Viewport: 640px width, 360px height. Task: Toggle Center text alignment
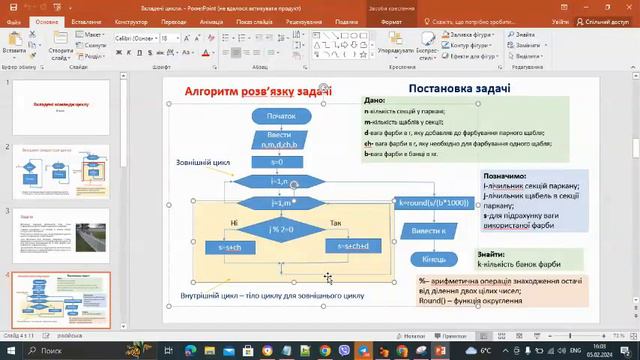pos(236,53)
